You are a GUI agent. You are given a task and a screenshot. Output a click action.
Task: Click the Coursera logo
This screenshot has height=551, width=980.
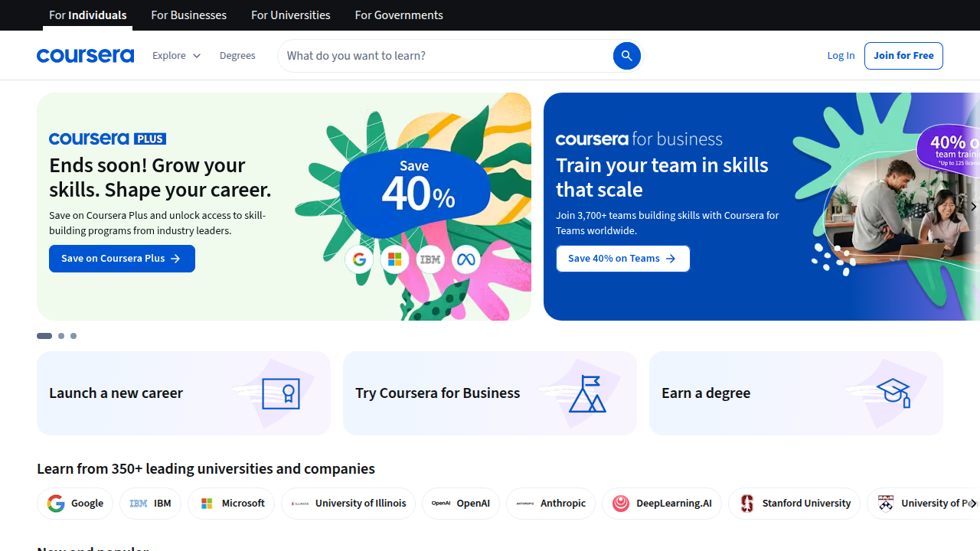point(85,55)
